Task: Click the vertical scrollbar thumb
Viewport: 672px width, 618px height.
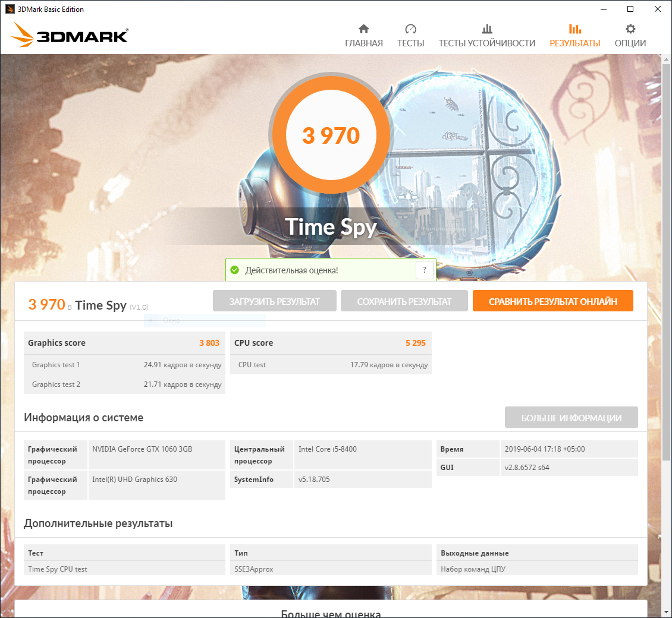Action: (x=666, y=261)
